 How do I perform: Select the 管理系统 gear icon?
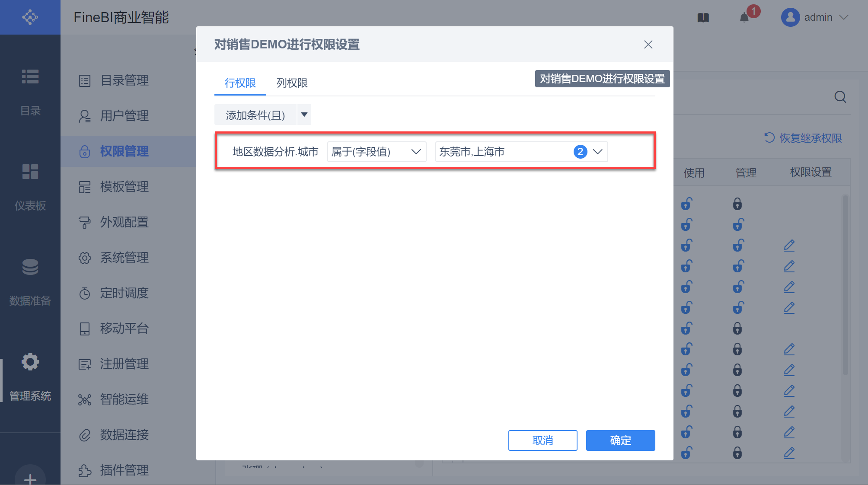pyautogui.click(x=30, y=362)
